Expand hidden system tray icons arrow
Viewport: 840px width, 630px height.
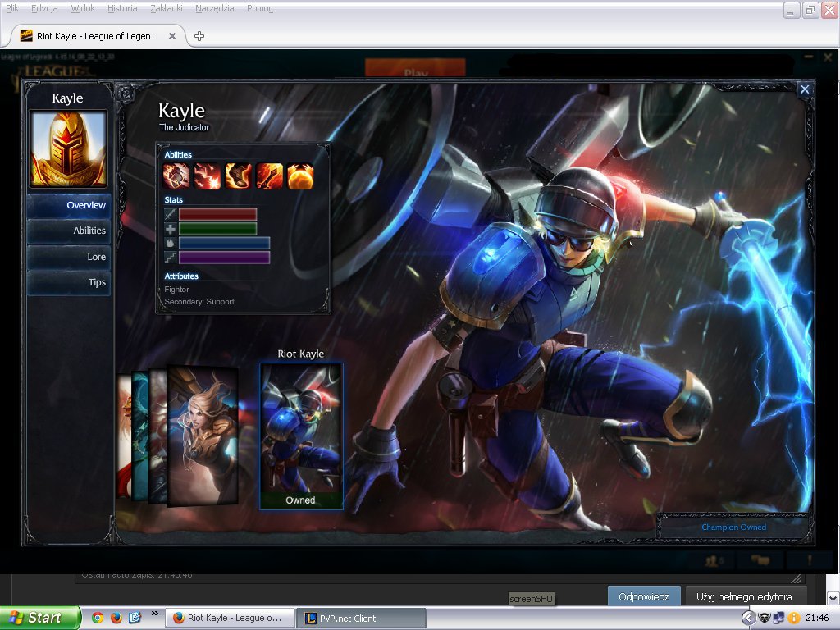click(748, 619)
